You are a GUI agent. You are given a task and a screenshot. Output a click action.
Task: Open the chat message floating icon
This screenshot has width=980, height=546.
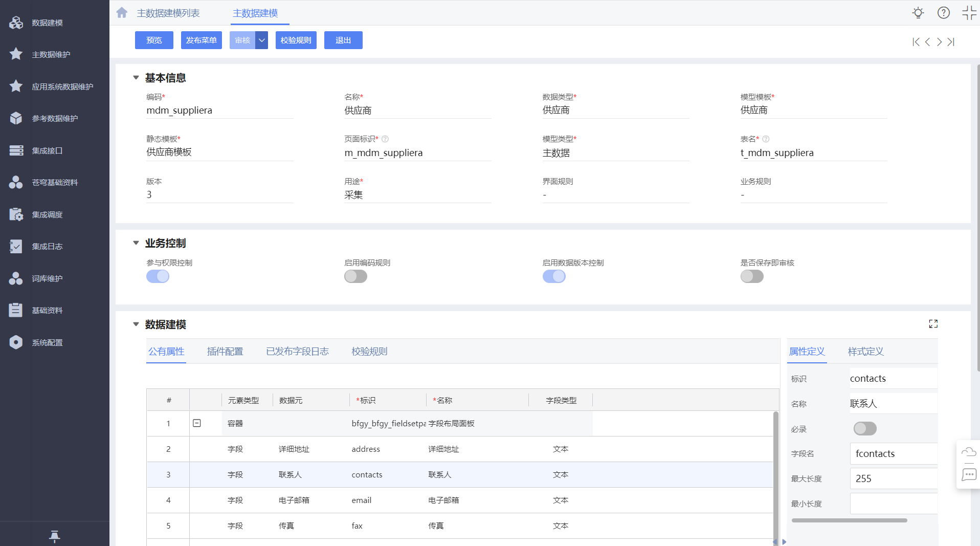(x=968, y=474)
